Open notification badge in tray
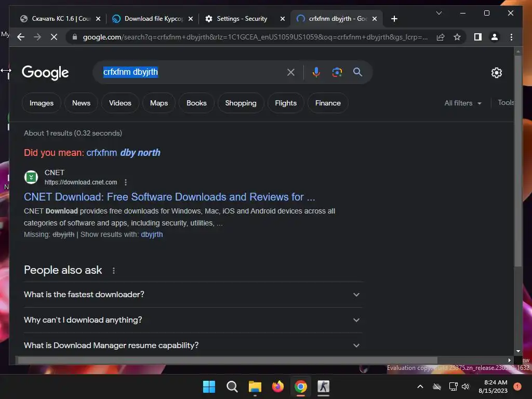Viewport: 532px width, 399px height. tap(517, 387)
